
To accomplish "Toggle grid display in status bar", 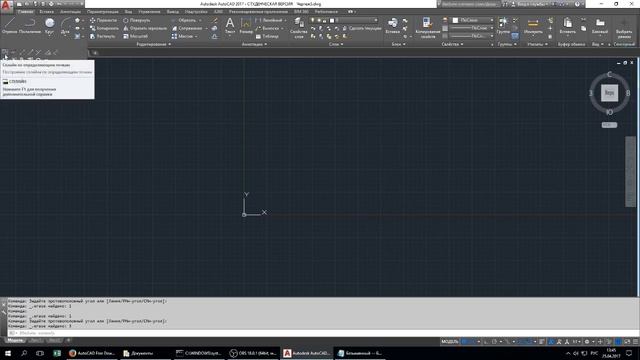I will tap(465, 342).
